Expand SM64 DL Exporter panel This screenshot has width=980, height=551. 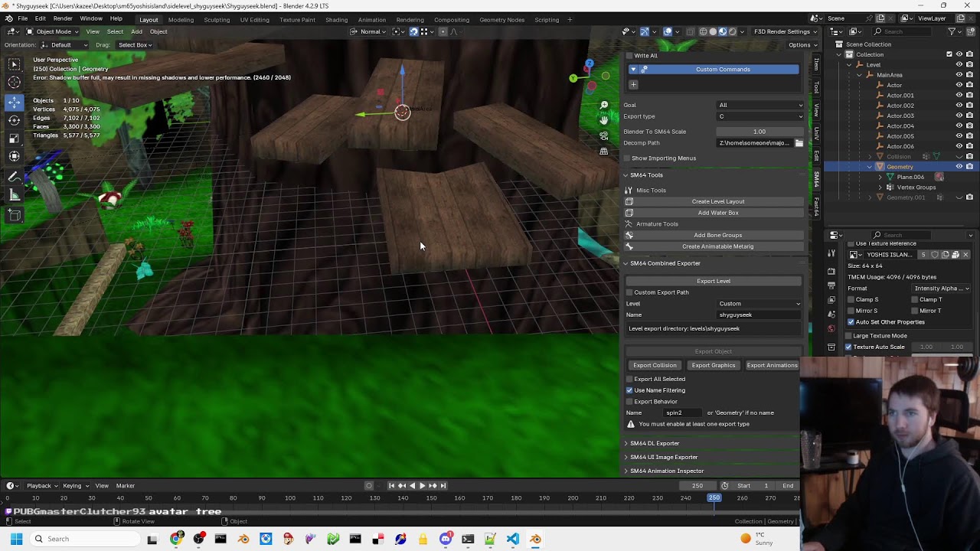655,444
